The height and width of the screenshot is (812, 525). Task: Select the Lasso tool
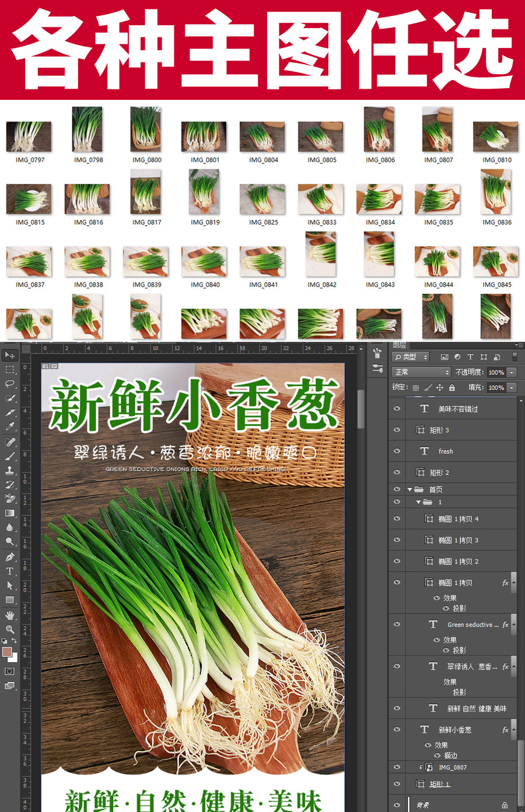coord(9,384)
